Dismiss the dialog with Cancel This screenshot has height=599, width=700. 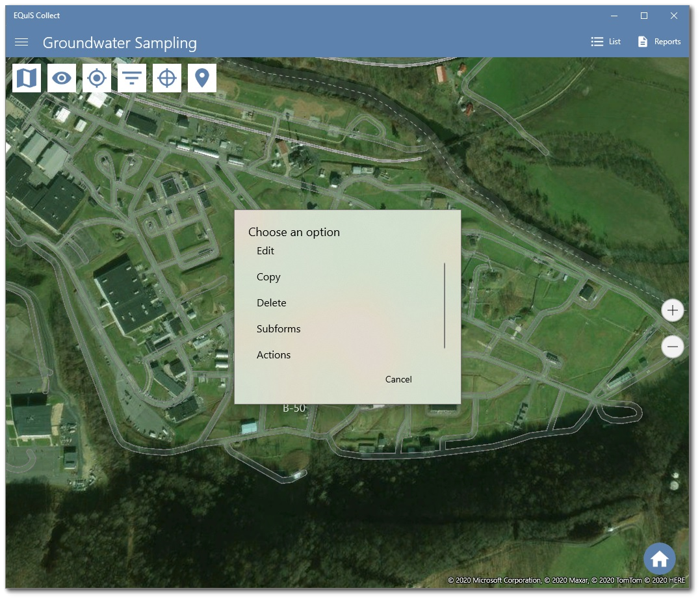click(x=398, y=379)
